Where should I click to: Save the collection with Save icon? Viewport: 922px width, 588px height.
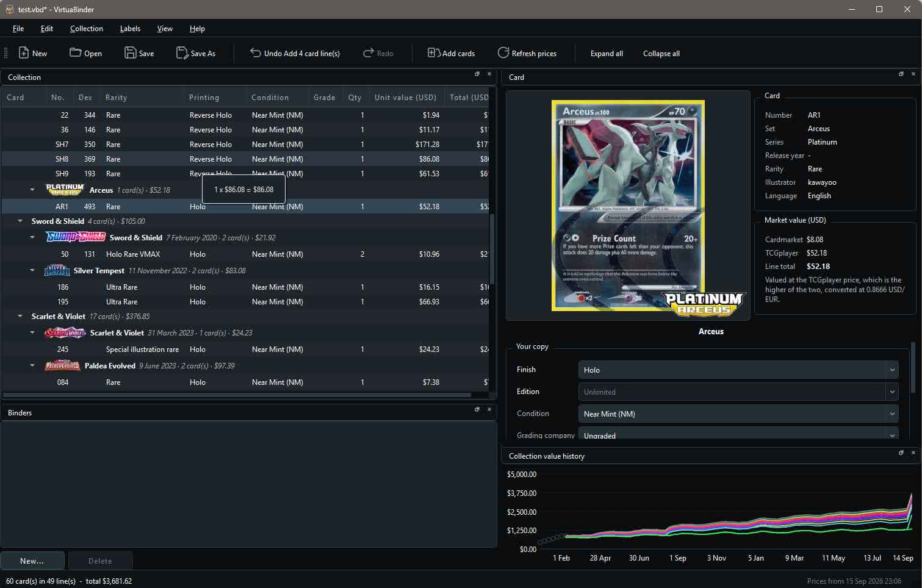point(130,53)
